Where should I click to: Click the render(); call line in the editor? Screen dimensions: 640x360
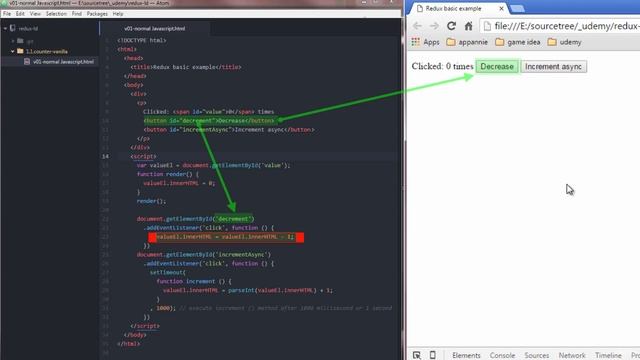point(152,201)
